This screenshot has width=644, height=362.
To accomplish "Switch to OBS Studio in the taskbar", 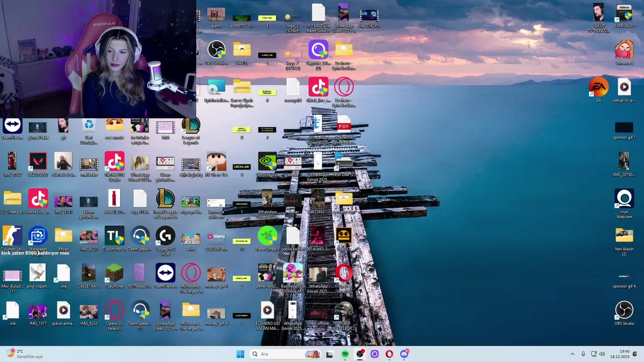I will tap(360, 354).
